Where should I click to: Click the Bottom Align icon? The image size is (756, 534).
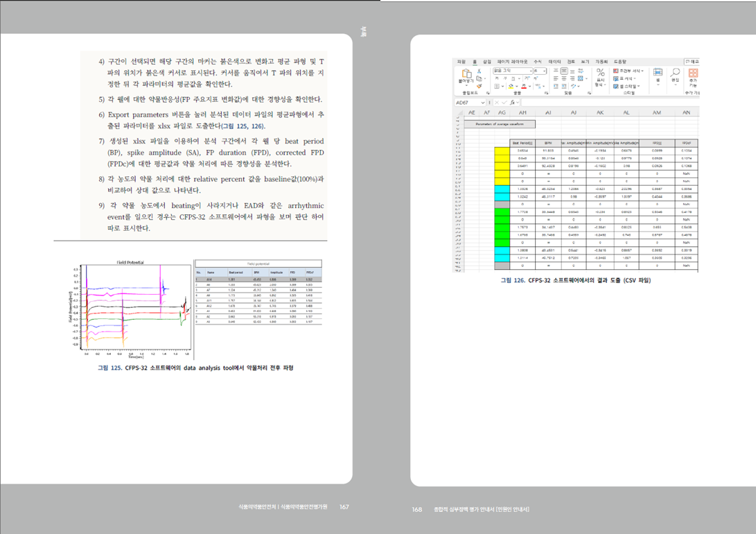point(572,71)
